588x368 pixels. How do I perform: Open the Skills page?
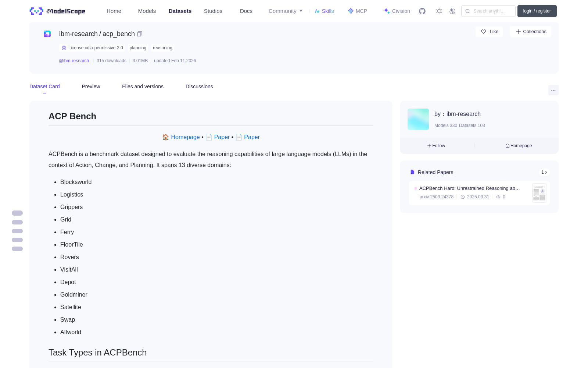(x=325, y=11)
